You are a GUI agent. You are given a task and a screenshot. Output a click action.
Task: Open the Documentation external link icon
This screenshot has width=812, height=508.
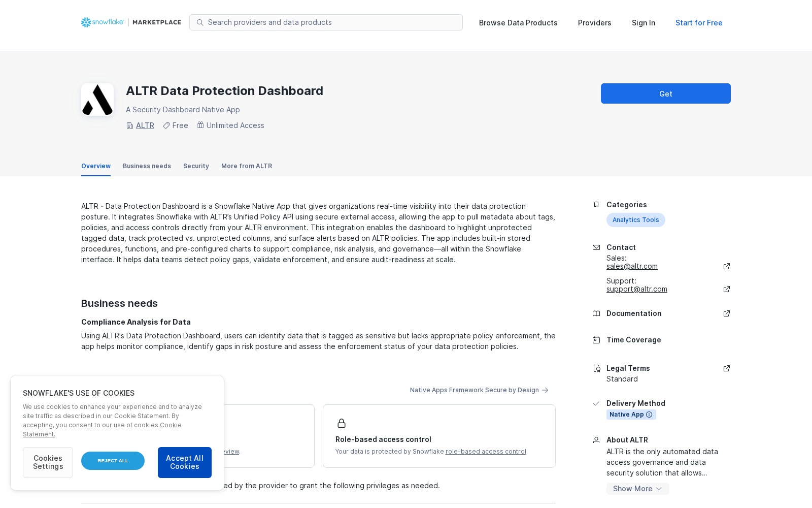coord(727,313)
